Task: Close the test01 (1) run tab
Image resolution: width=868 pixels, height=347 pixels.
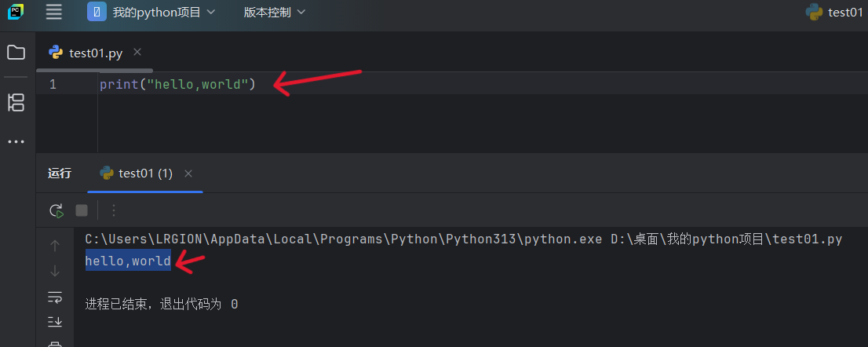Action: click(188, 173)
